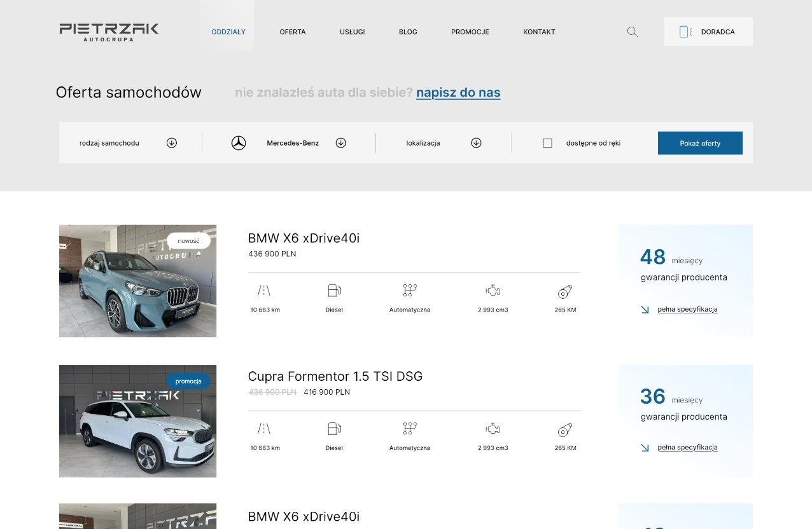
Task: Click the Pietrzak Autogrupa logo
Action: 109,32
